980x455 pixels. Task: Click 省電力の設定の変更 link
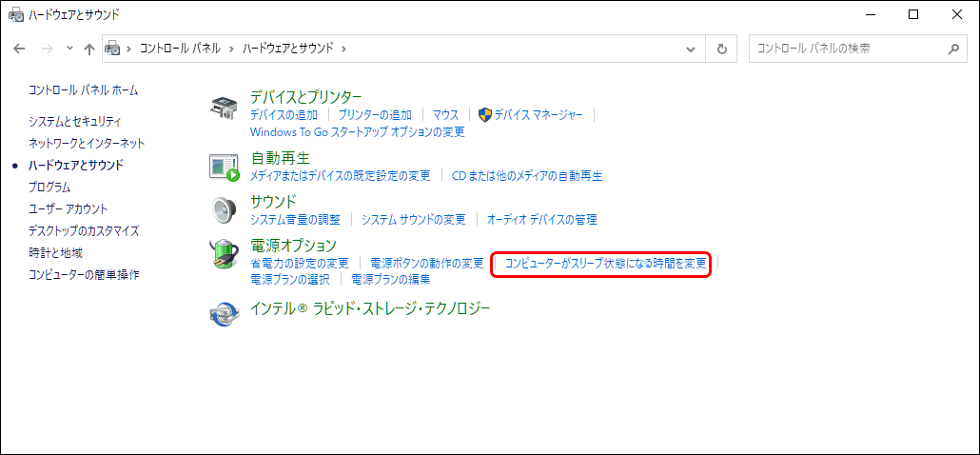300,263
